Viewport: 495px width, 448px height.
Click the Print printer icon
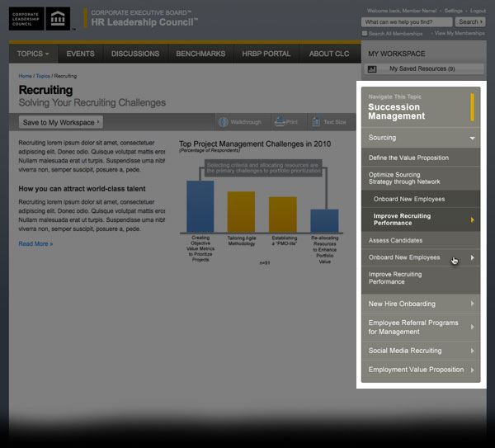click(280, 121)
